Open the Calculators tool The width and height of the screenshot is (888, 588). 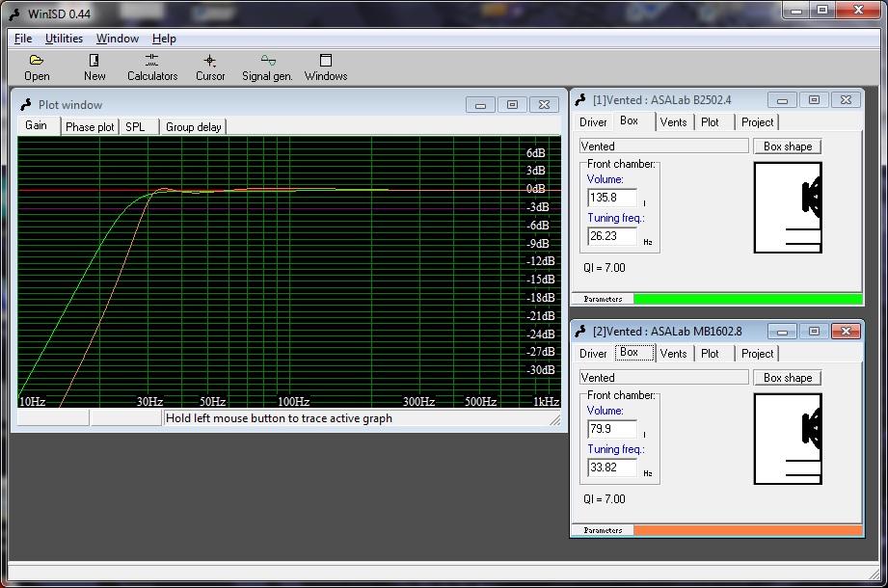point(152,67)
